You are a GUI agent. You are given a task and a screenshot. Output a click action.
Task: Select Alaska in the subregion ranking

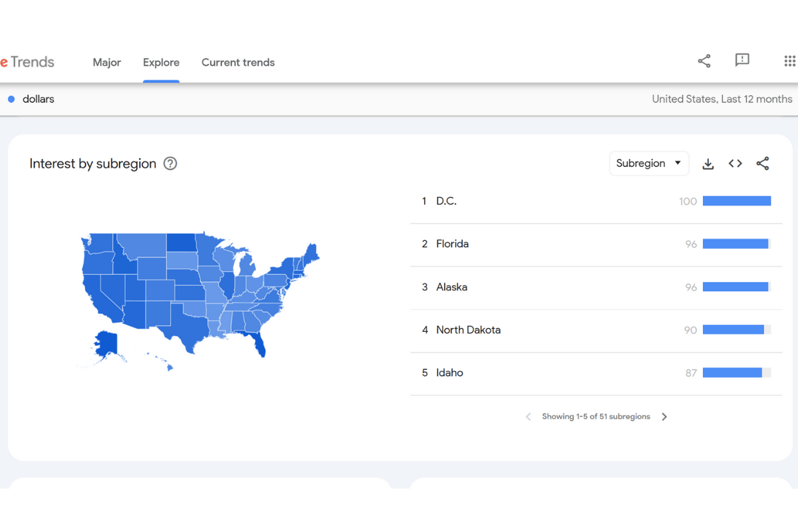(x=452, y=287)
